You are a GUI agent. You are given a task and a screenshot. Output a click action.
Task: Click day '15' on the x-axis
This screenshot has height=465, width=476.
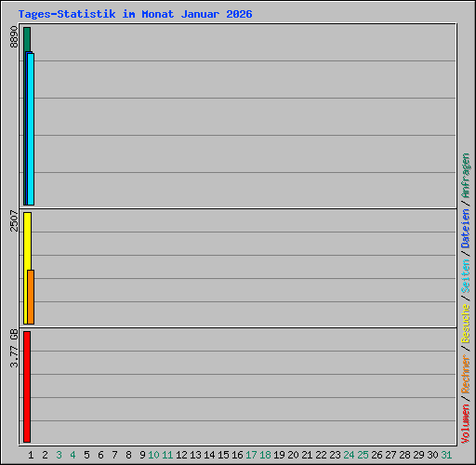click(x=223, y=455)
